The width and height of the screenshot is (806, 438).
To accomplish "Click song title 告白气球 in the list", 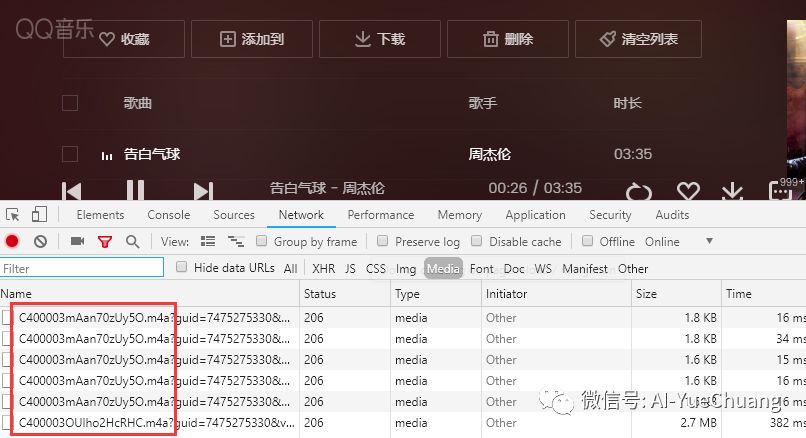I will pyautogui.click(x=152, y=154).
